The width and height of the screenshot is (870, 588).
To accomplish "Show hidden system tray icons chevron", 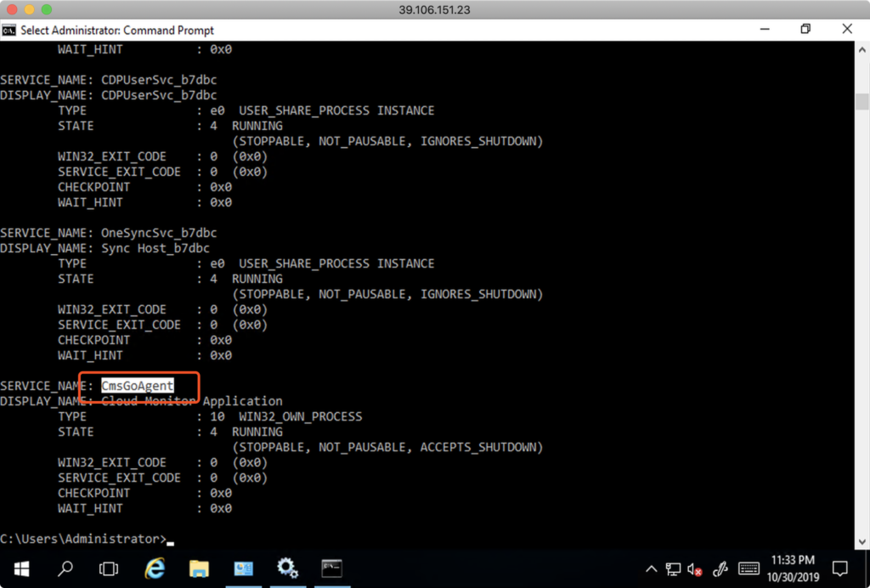I will pos(651,568).
